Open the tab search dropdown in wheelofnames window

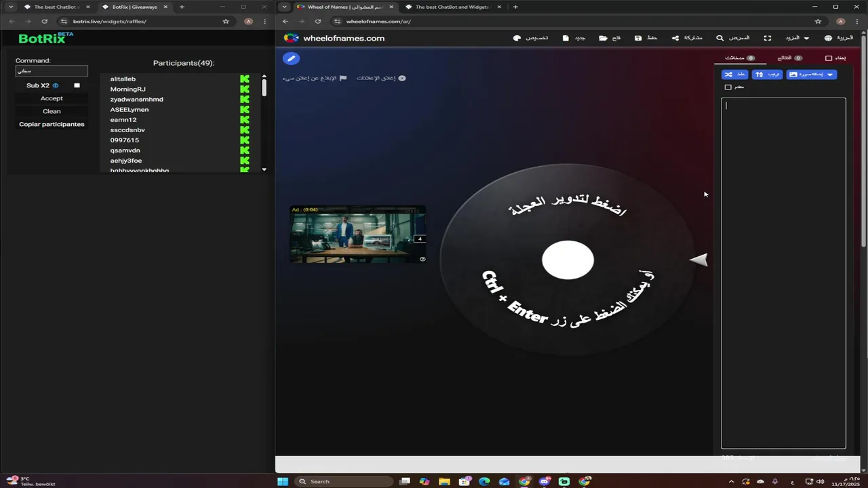(x=284, y=7)
